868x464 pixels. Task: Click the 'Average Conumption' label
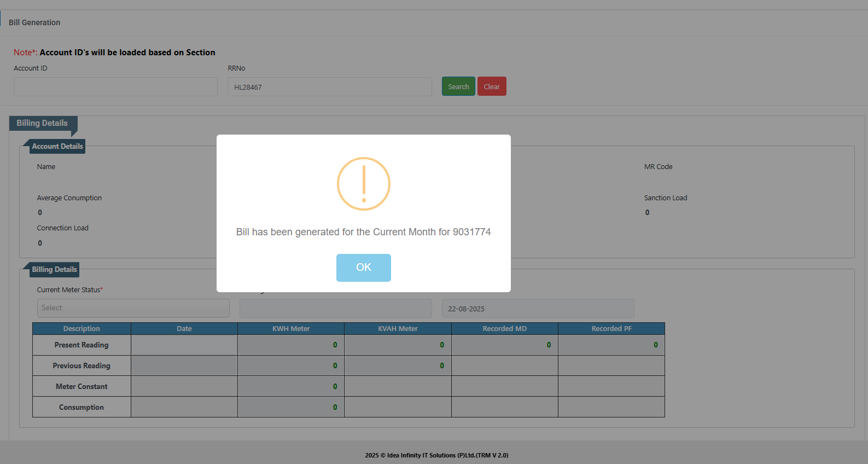(69, 198)
